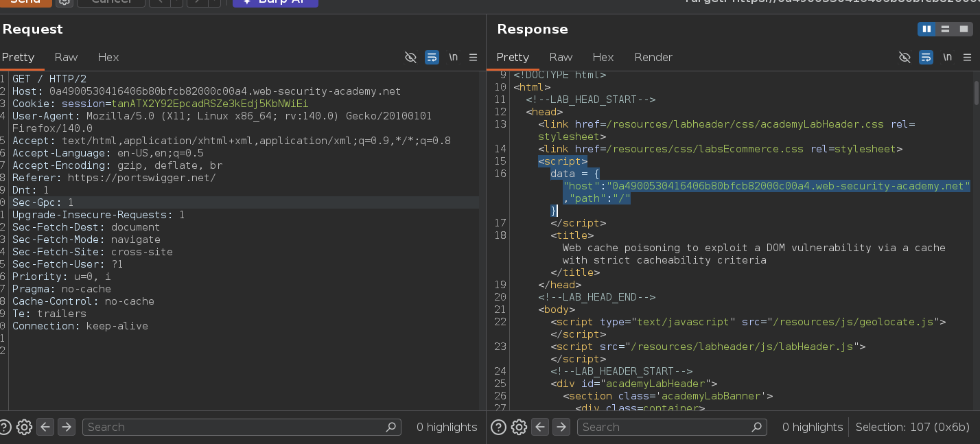The image size is (980, 444).
Task: Go to previous search match in Request
Action: (x=45, y=427)
